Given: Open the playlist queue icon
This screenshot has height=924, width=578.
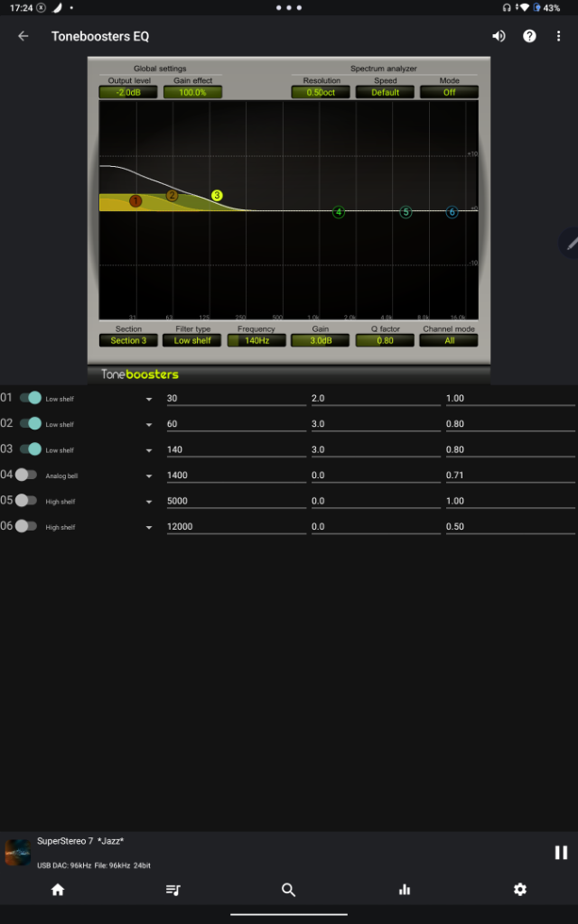Looking at the screenshot, I should point(172,890).
